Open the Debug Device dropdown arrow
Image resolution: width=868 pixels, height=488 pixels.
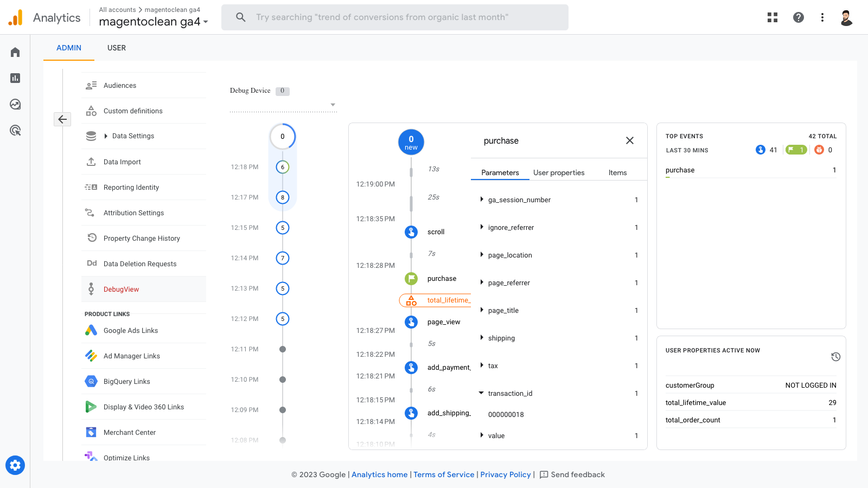click(x=333, y=105)
